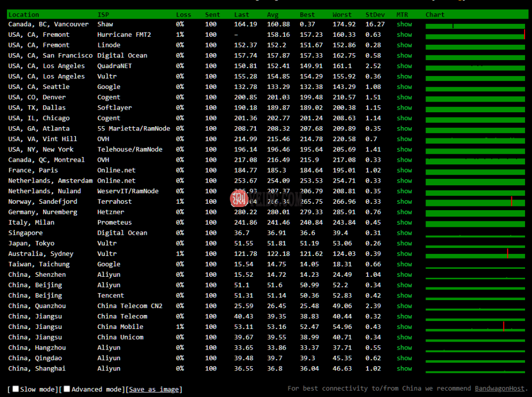Viewport: 532px width, 397px height.
Task: Click 'show' in the Denver Cogent row
Action: tap(404, 97)
